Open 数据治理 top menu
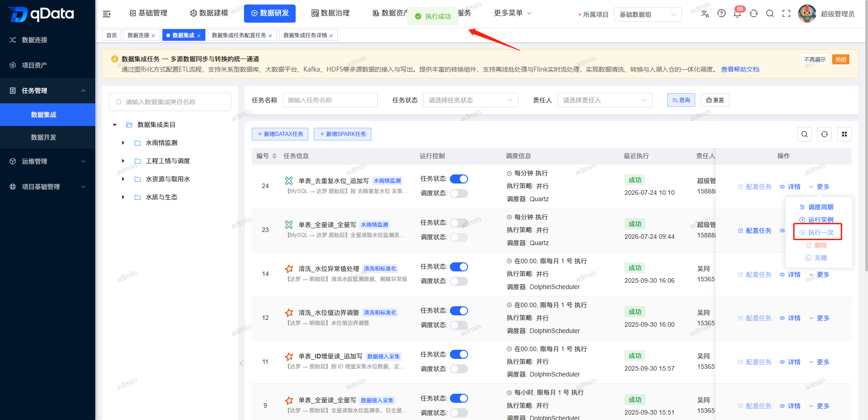The width and height of the screenshot is (868, 420). click(331, 13)
